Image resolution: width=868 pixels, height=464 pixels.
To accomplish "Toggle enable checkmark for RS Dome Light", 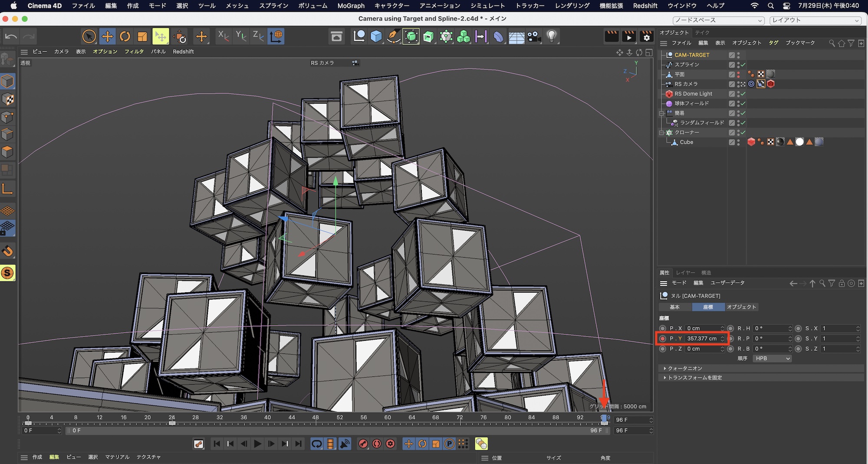I will tap(743, 94).
